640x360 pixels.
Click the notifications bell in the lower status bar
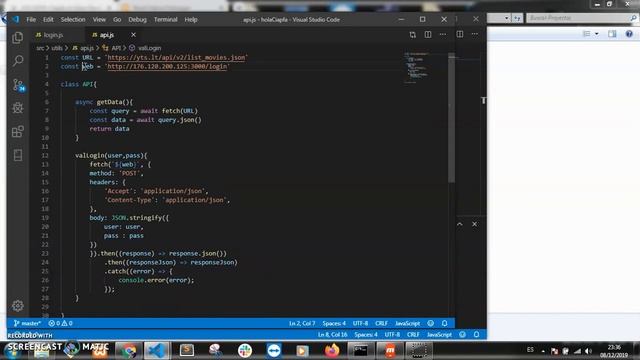[476, 335]
